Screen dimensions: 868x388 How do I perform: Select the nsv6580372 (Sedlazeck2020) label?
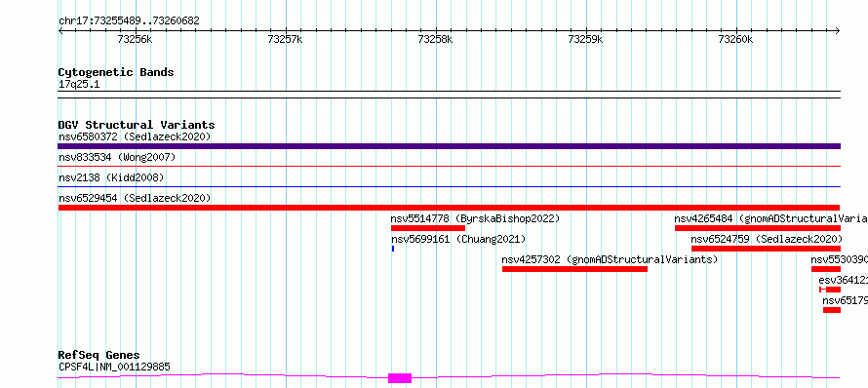coord(135,136)
